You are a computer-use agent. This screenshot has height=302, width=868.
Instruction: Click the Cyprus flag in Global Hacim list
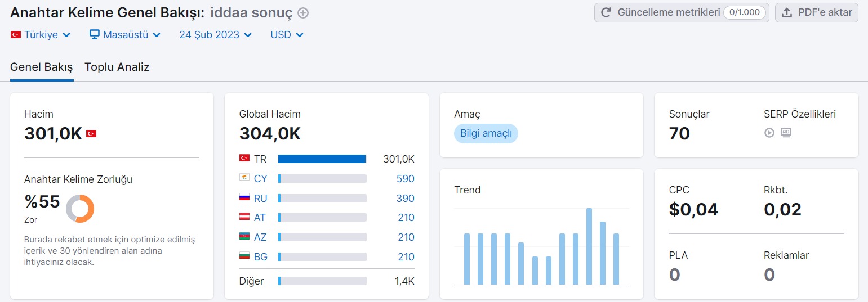point(244,178)
